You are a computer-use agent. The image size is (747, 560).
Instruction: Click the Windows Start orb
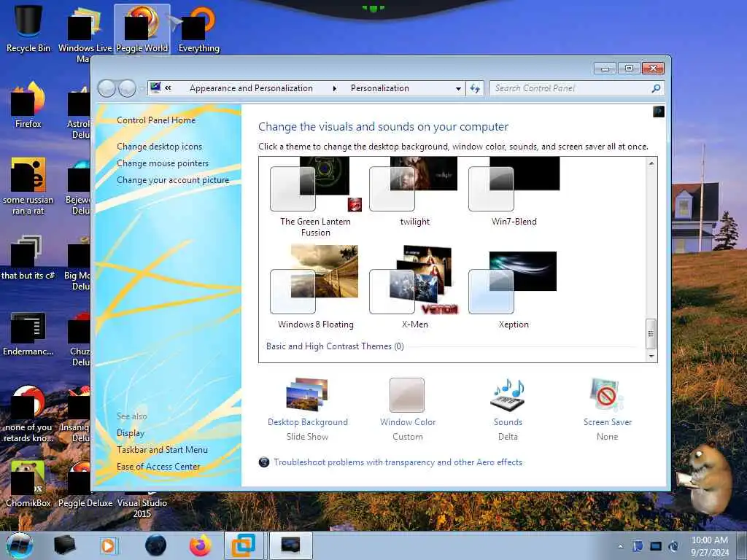click(20, 545)
